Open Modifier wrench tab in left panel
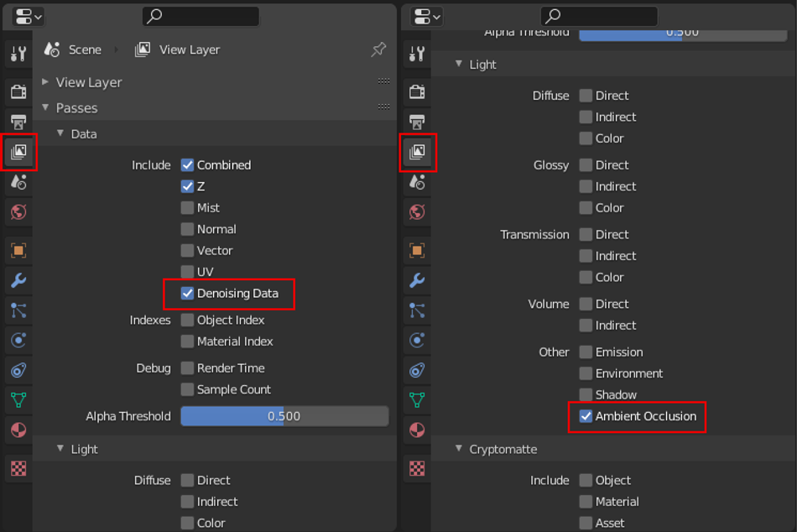This screenshot has width=797, height=532. [18, 280]
